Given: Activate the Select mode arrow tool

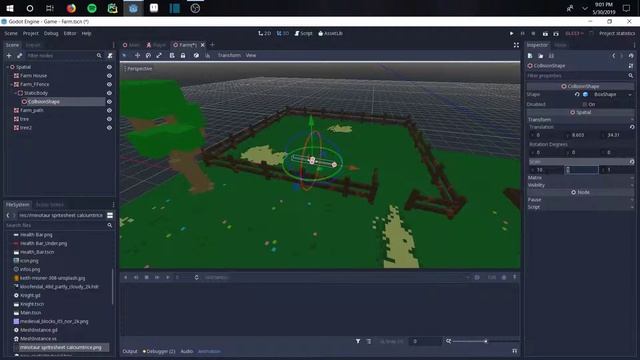Looking at the screenshot, I should 125,56.
